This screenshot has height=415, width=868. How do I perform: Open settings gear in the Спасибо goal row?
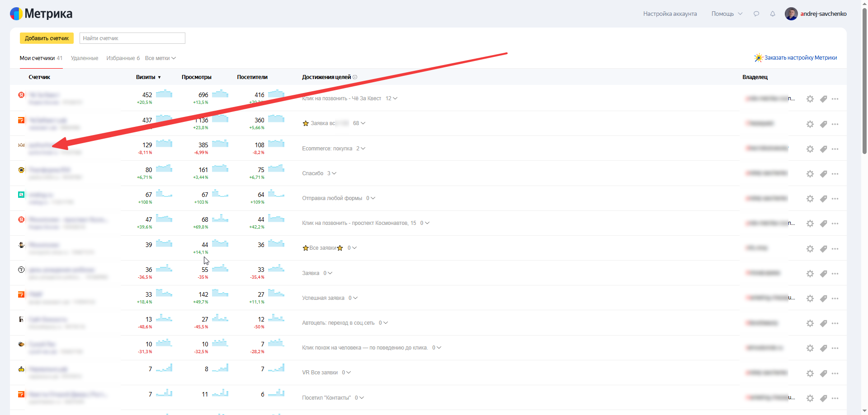(810, 174)
